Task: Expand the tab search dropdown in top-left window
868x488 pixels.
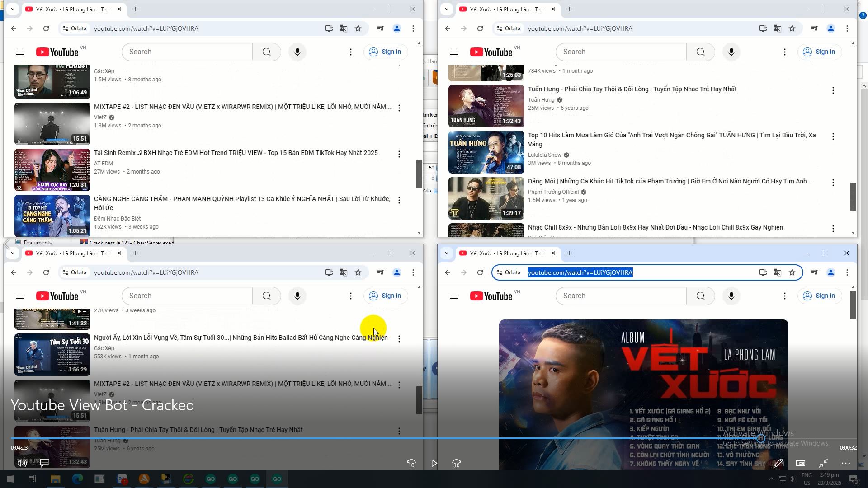Action: 13,9
